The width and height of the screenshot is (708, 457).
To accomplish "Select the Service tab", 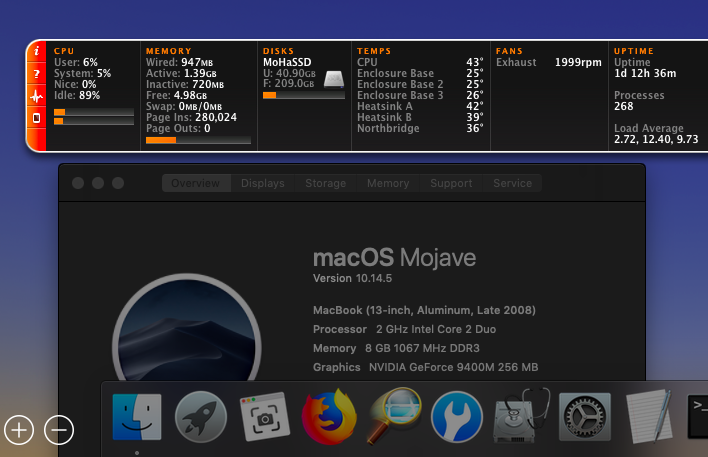I will 512,183.
